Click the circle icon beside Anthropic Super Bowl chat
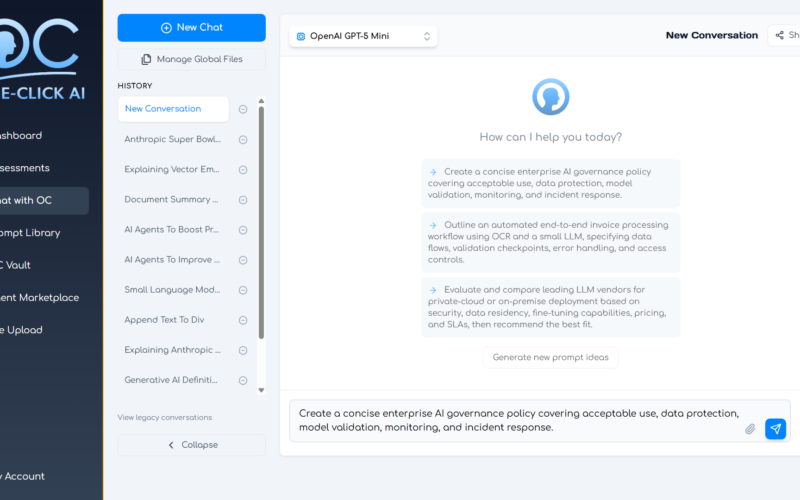 click(x=243, y=140)
